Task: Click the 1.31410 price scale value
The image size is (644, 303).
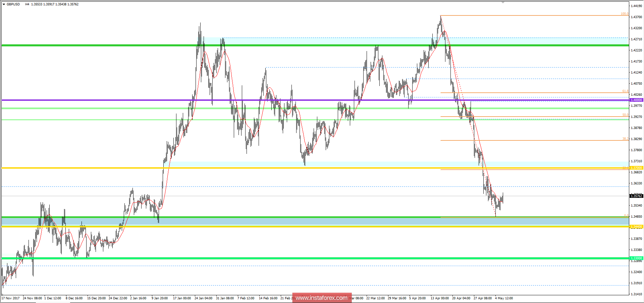Action: point(636,294)
